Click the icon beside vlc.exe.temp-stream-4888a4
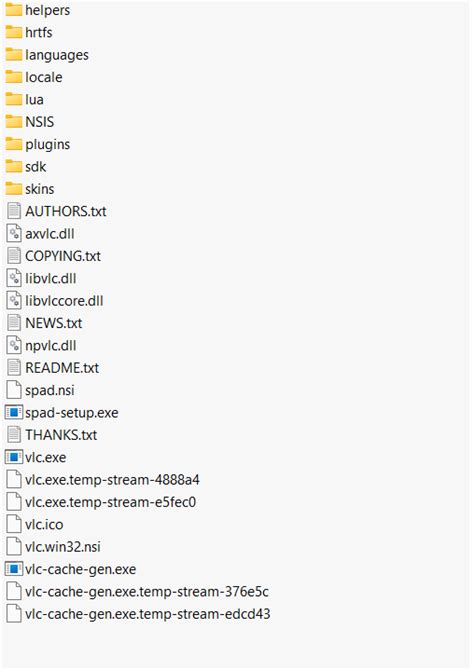This screenshot has width=474, height=670. pos(14,479)
